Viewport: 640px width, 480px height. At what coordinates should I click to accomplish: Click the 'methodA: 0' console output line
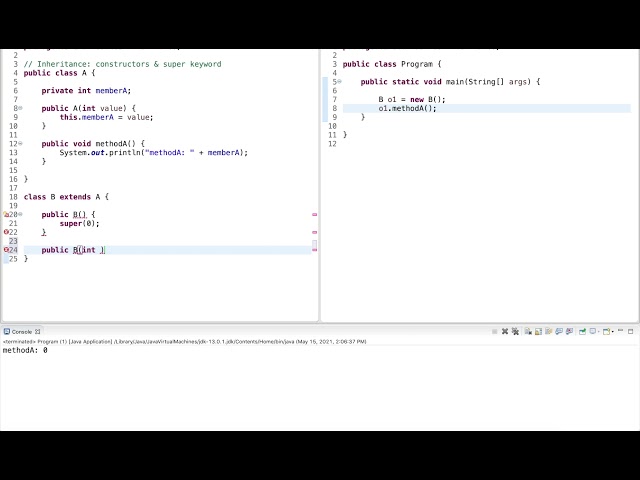pyautogui.click(x=25, y=350)
